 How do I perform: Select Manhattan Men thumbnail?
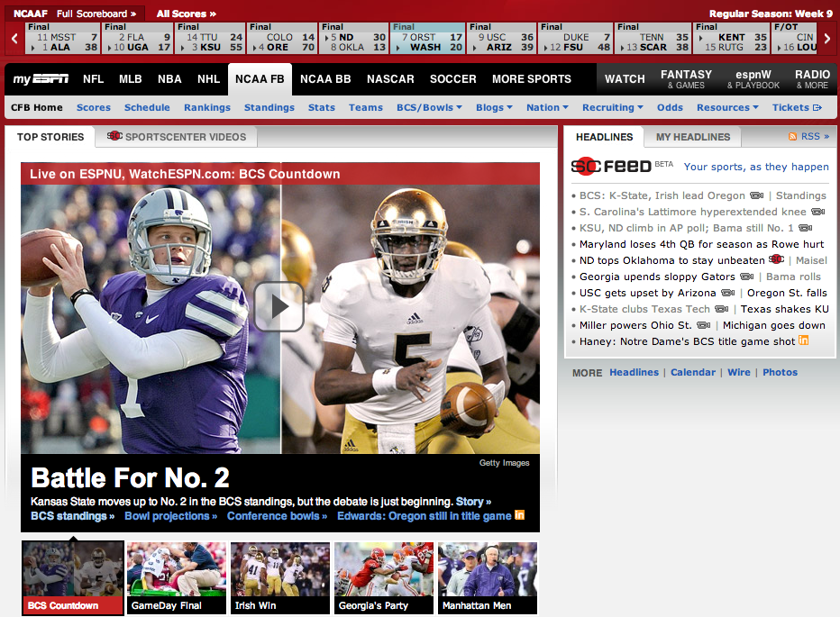(488, 578)
